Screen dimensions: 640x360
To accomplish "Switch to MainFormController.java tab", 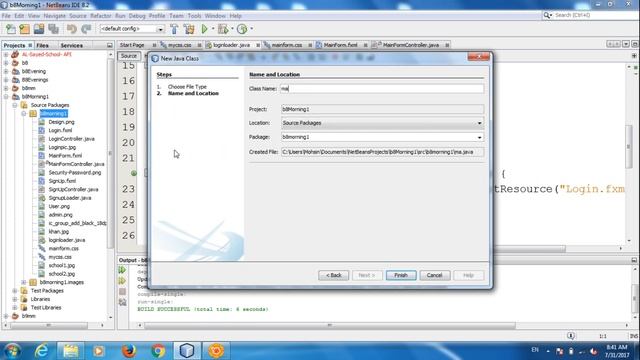I will 411,45.
